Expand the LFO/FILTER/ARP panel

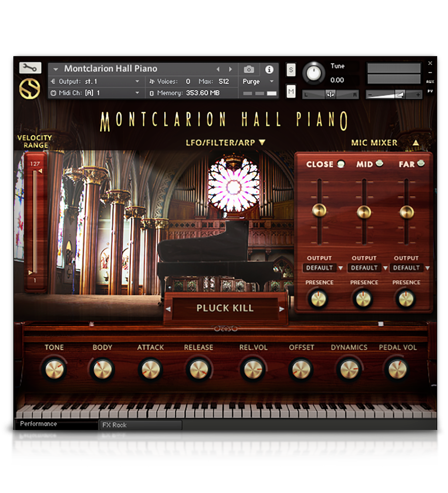pos(225,143)
